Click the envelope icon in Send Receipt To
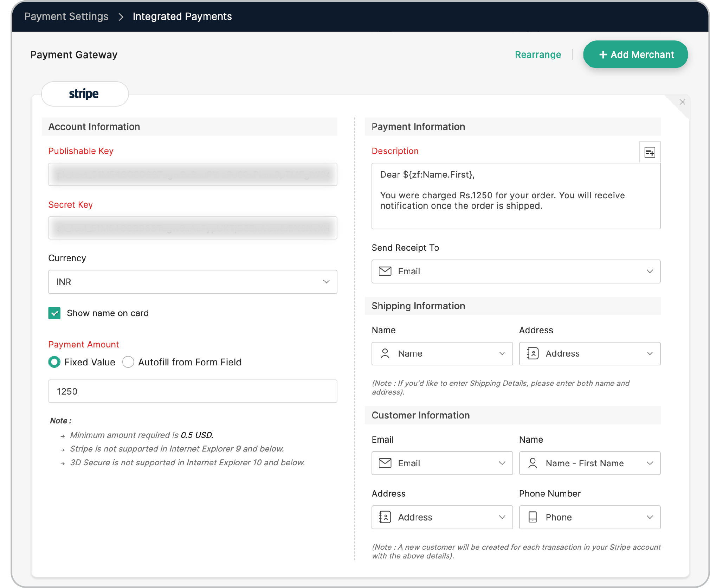This screenshot has width=710, height=588. [x=385, y=271]
